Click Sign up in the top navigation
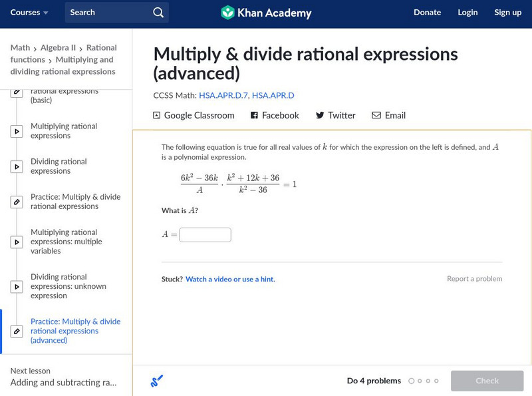Viewport: 532px width, 396px height. [507, 12]
